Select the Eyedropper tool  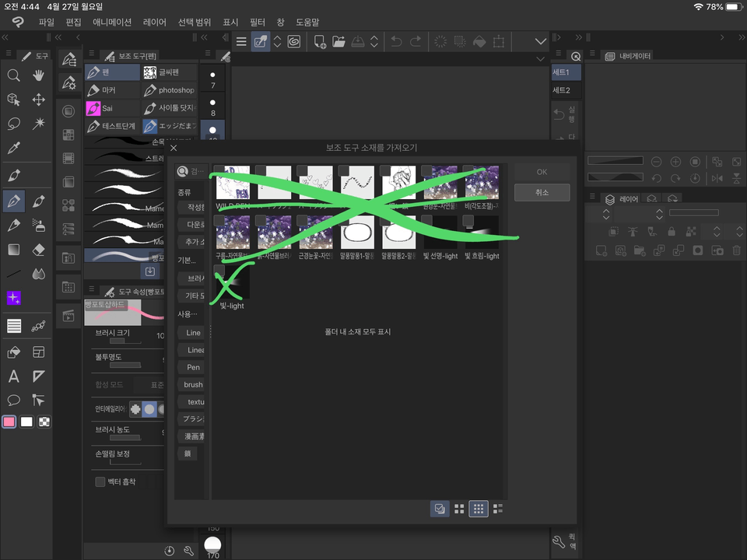click(x=13, y=148)
